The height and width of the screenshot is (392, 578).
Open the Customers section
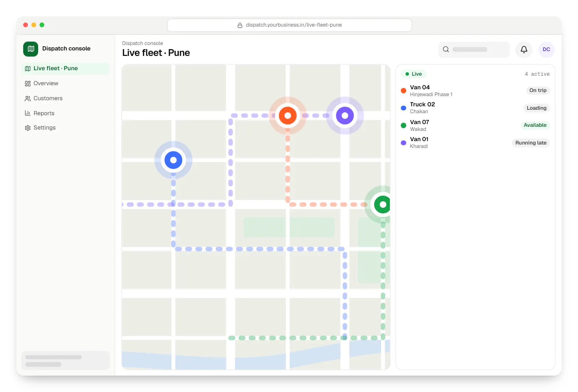(65, 99)
